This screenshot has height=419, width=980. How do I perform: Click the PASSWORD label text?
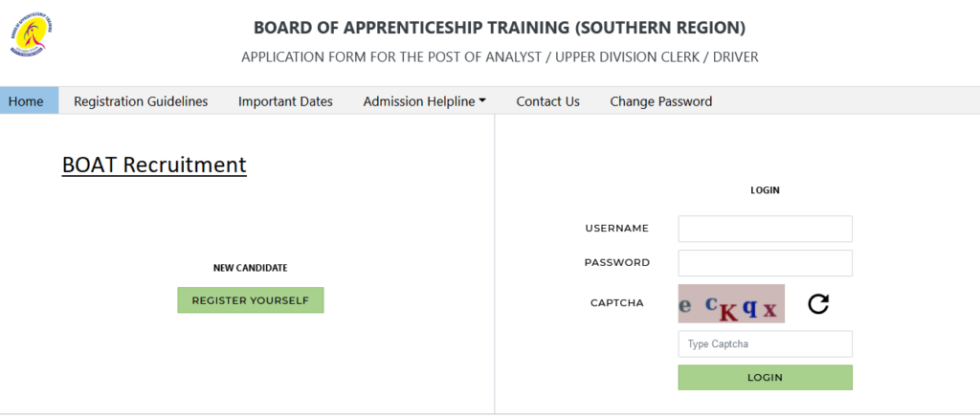click(x=617, y=263)
